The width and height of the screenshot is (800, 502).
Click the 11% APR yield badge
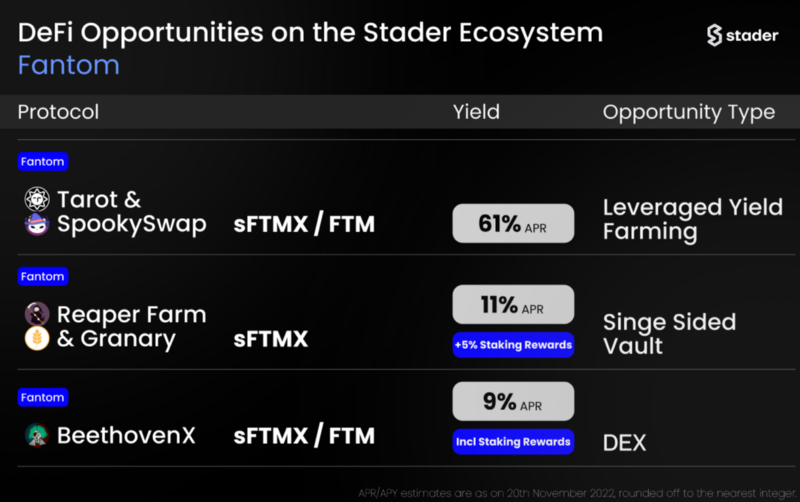tap(513, 305)
